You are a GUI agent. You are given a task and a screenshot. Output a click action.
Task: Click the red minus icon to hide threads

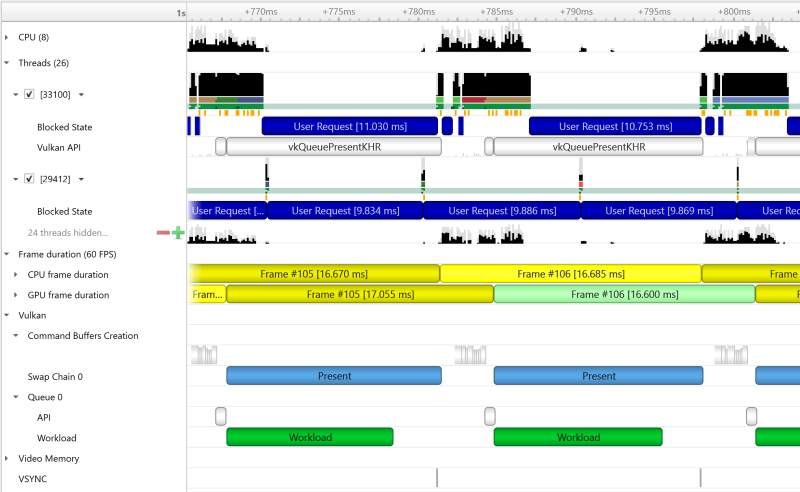click(163, 233)
